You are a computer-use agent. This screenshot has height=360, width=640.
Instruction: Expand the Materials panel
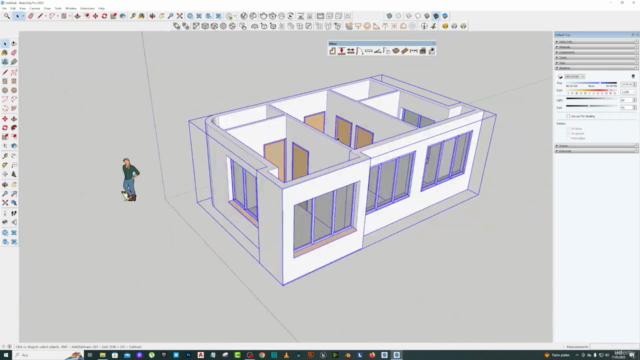tap(596, 47)
